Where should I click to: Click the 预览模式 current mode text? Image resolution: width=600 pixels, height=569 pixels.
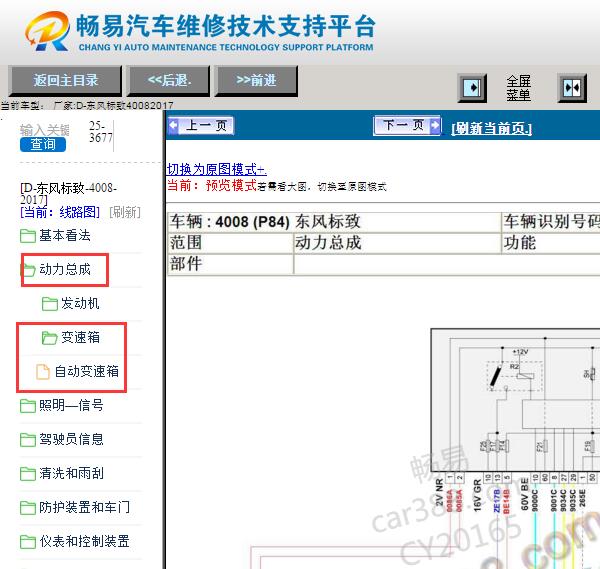(x=231, y=186)
